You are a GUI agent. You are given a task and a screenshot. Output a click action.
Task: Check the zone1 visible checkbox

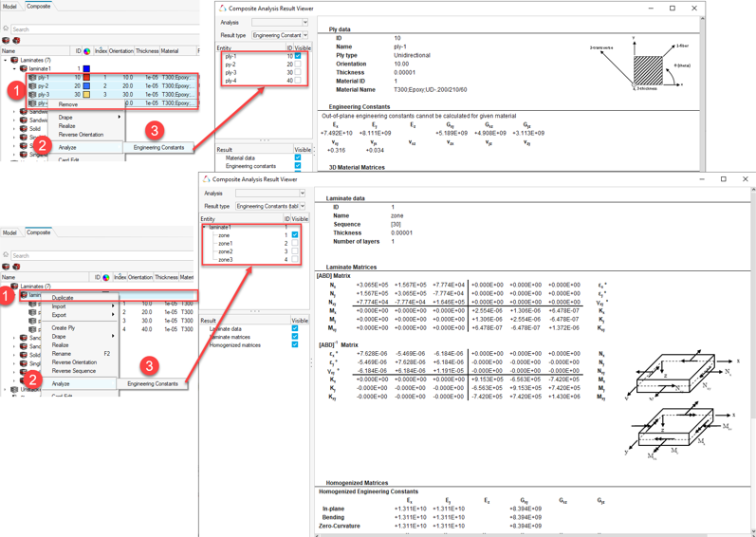pyautogui.click(x=295, y=244)
